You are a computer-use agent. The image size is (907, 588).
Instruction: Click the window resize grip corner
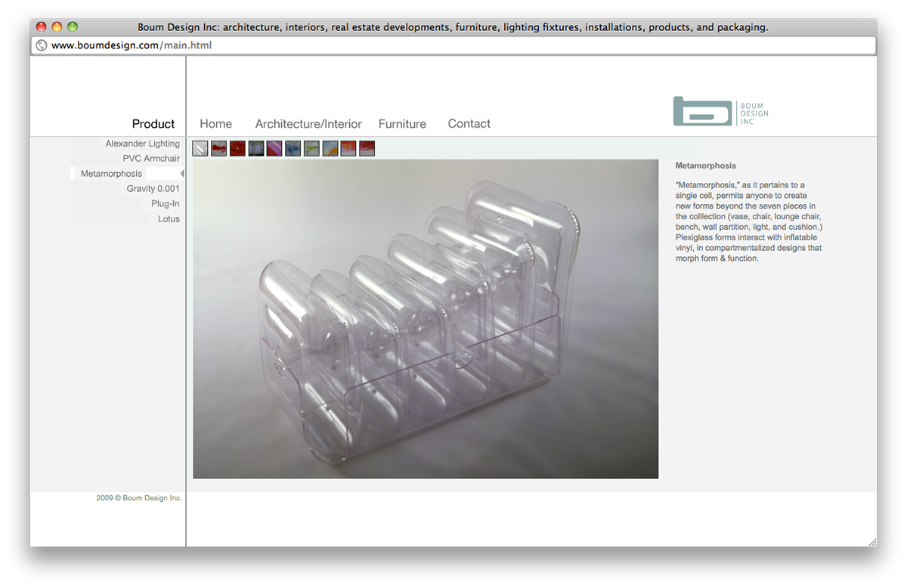871,541
